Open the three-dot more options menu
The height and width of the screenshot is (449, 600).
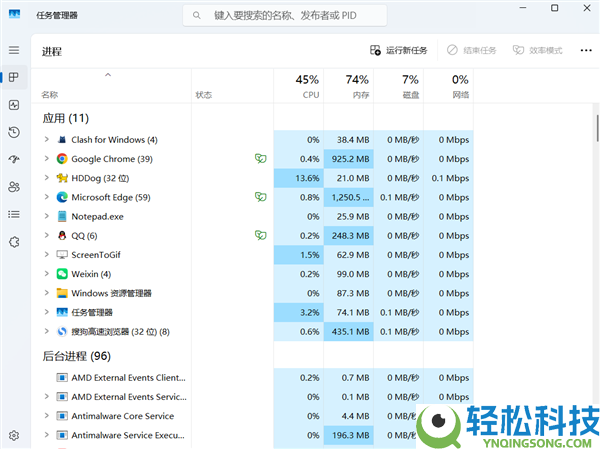(586, 50)
